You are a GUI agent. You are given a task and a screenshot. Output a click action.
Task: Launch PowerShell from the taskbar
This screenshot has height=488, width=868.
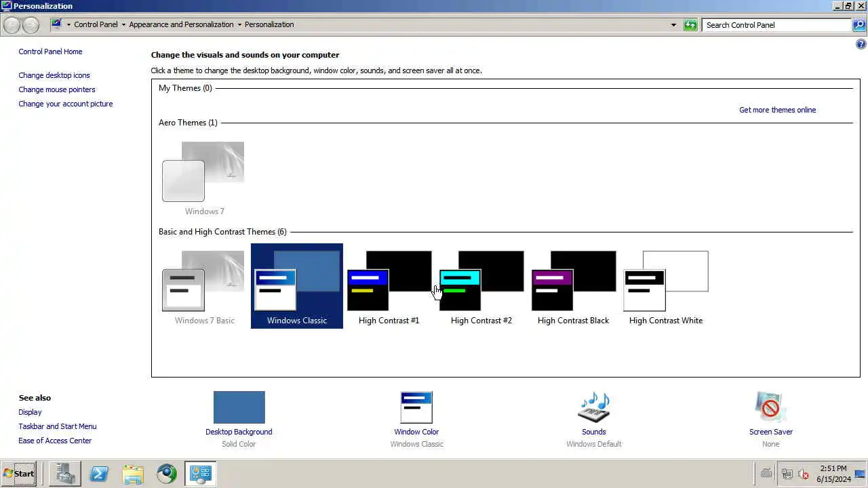click(99, 474)
